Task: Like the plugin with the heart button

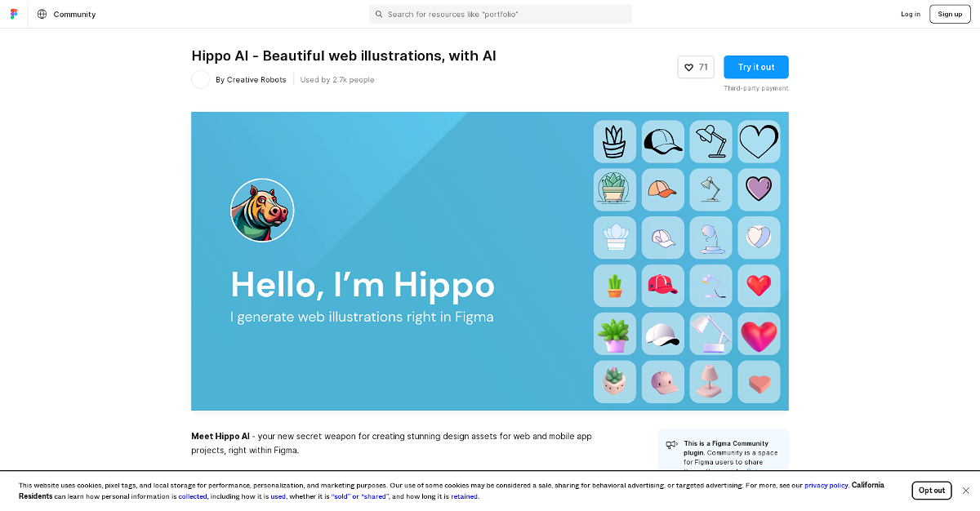Action: (x=696, y=67)
